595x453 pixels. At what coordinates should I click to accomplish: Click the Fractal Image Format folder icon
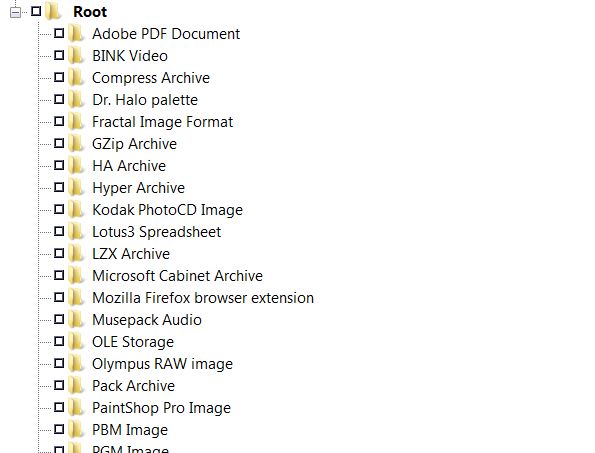point(76,121)
